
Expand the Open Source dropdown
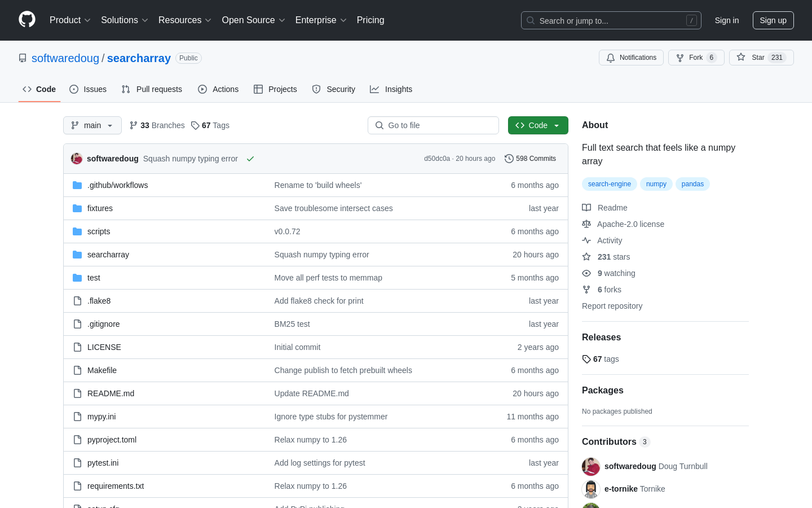[x=254, y=20]
